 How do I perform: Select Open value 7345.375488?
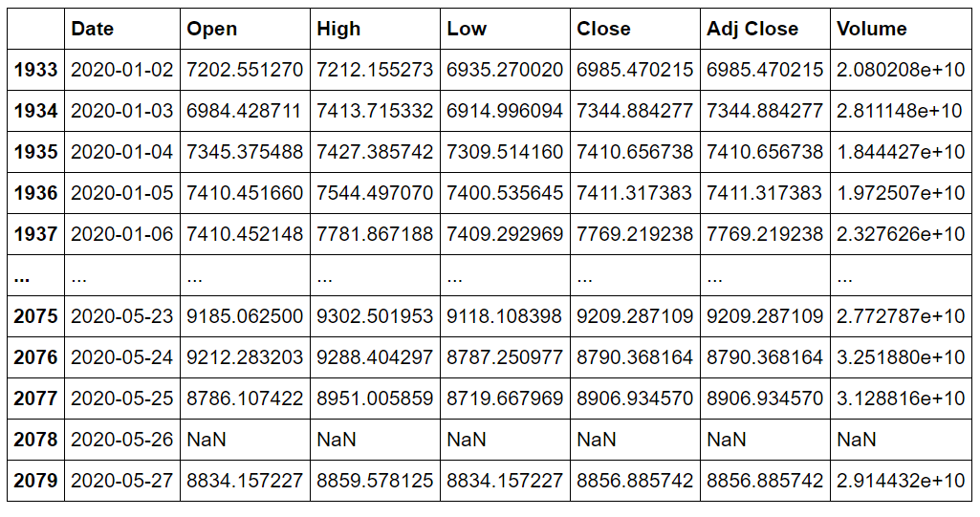click(245, 152)
